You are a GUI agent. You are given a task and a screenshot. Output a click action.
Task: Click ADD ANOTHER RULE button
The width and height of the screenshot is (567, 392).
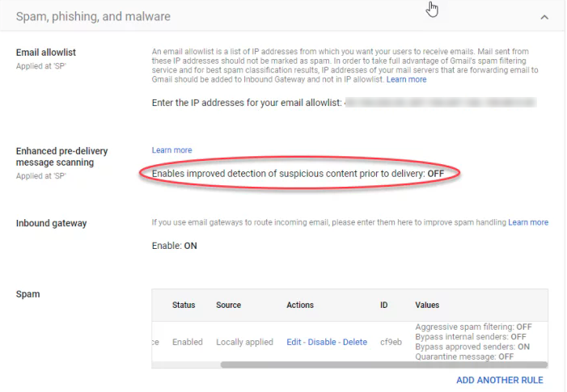click(499, 380)
